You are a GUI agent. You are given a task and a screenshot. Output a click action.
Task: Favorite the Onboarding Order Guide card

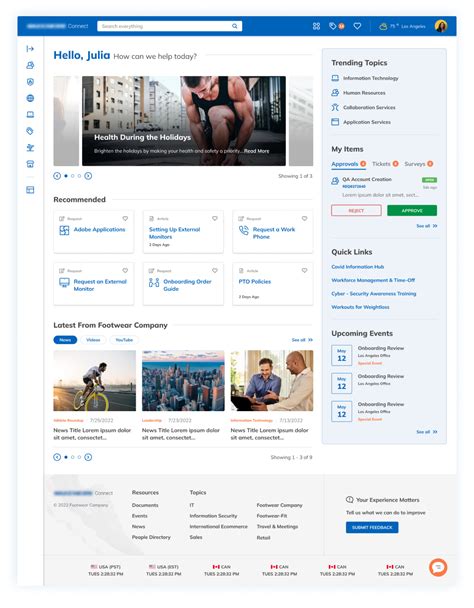point(215,271)
